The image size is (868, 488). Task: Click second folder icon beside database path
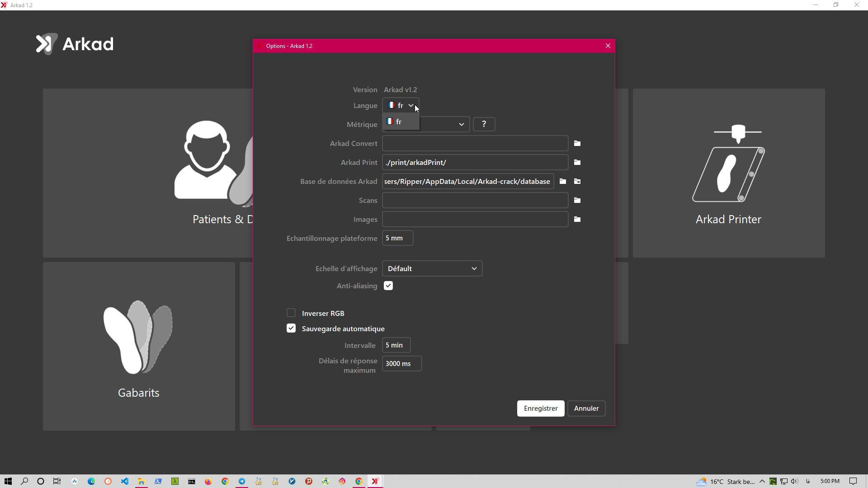pyautogui.click(x=577, y=181)
